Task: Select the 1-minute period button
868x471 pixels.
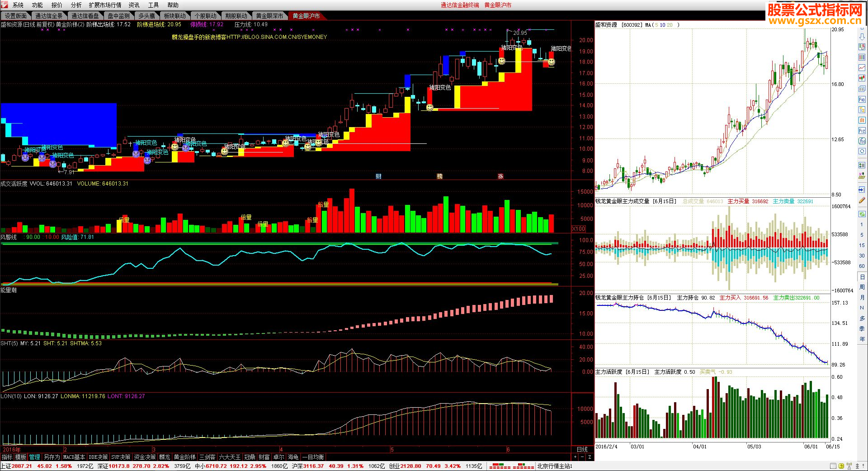Action: click(x=862, y=225)
